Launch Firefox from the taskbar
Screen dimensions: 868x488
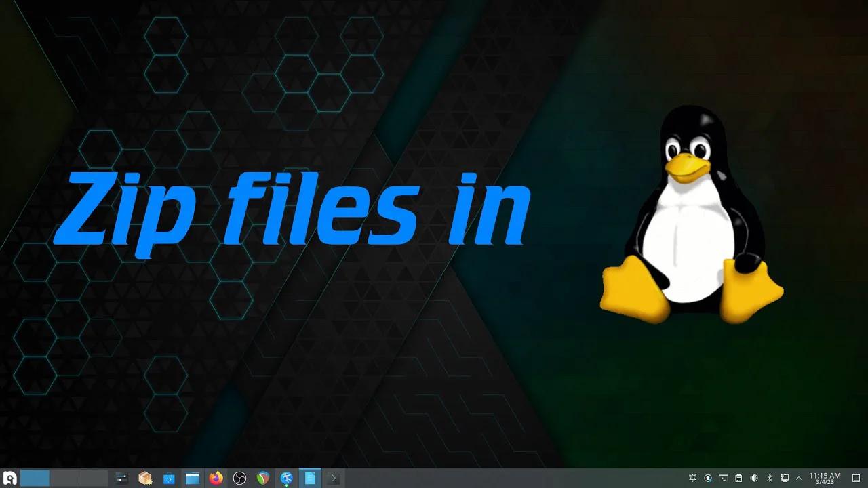point(216,478)
